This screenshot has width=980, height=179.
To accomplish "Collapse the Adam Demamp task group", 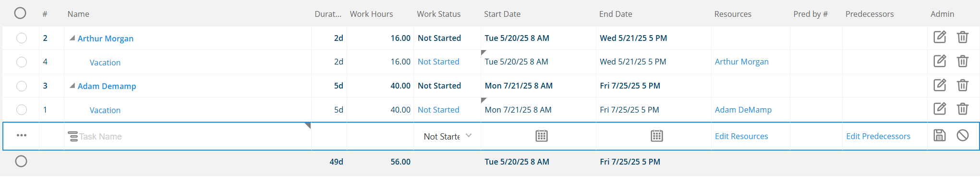I will [72, 86].
